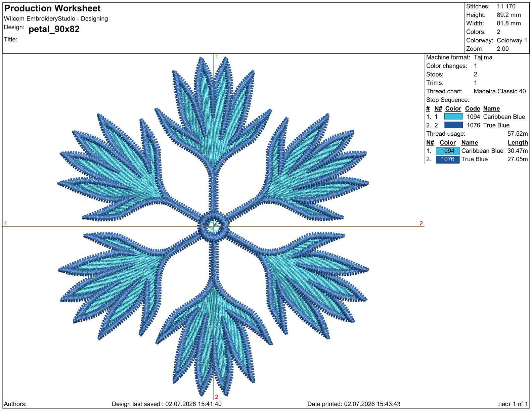Click the "Title:" label

[x=10, y=39]
